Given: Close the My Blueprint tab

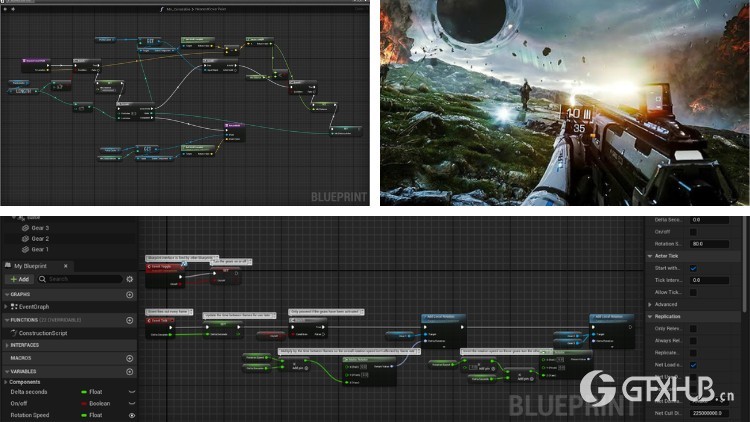Looking at the screenshot, I should [x=66, y=266].
